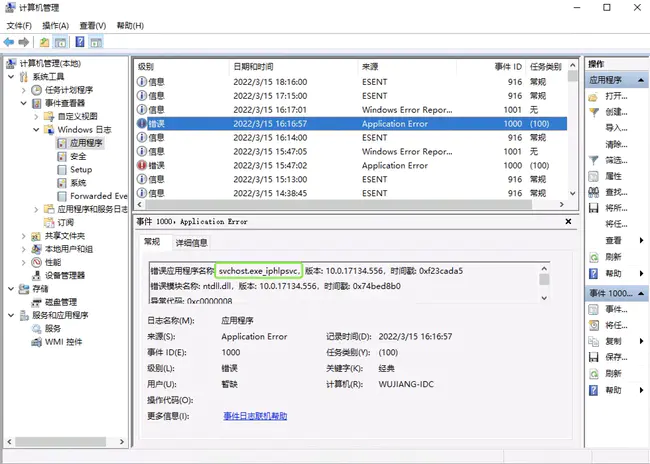The height and width of the screenshot is (464, 650).
Task: Click 查找... action with binoculars icon
Action: (x=616, y=192)
